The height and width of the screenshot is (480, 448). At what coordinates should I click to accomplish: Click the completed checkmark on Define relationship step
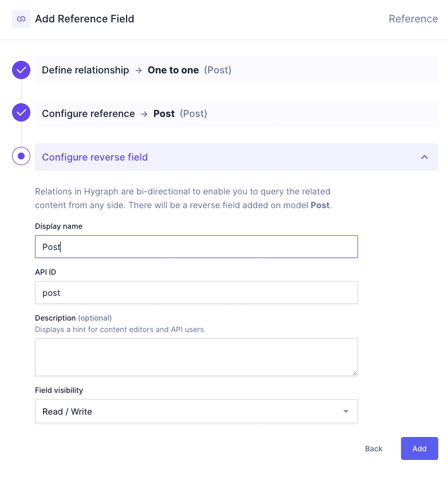click(21, 69)
